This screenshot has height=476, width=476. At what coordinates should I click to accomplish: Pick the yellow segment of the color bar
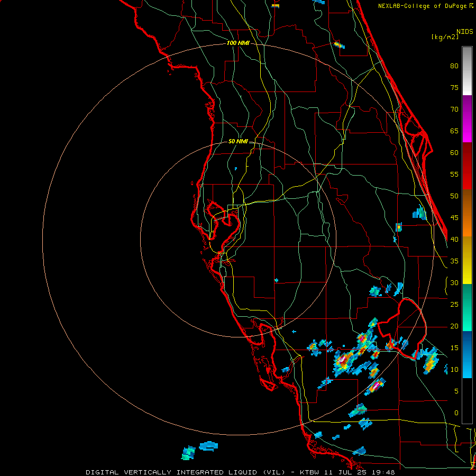coord(467,260)
